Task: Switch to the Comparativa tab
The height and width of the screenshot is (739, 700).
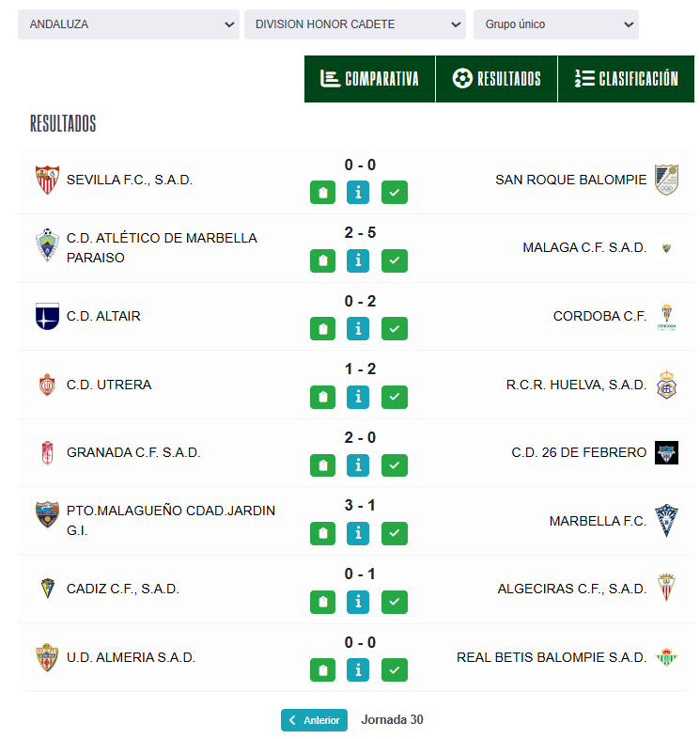Action: pyautogui.click(x=369, y=79)
